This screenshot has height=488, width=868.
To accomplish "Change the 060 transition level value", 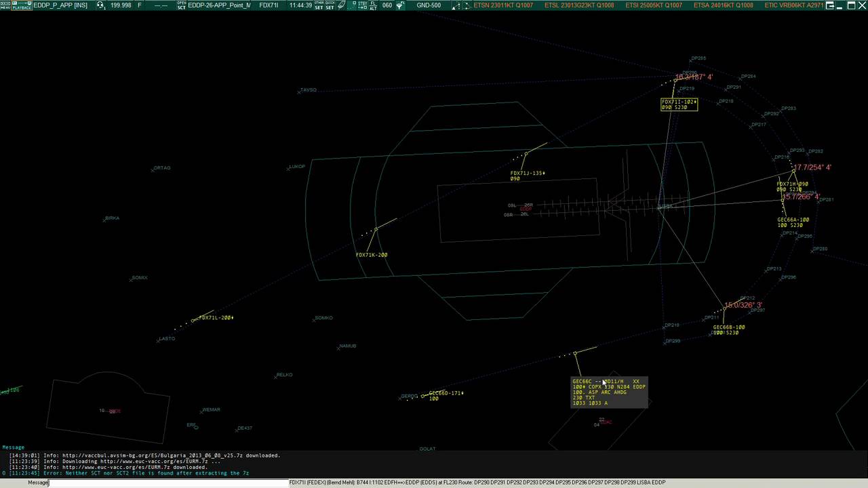I will pyautogui.click(x=387, y=5).
